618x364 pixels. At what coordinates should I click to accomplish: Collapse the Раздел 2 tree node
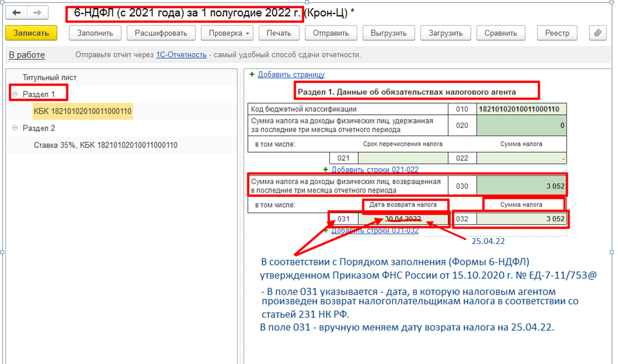click(15, 128)
